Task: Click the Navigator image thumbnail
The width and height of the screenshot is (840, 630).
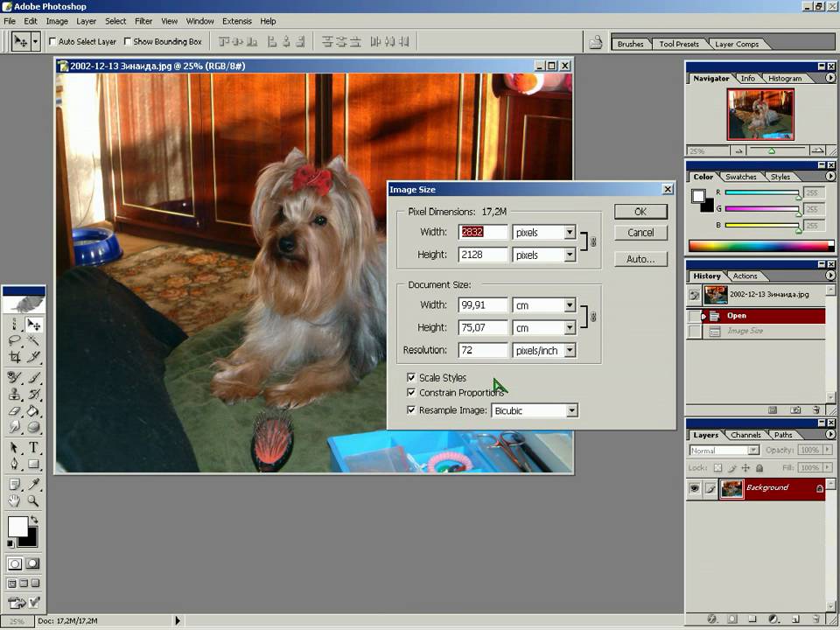Action: pos(759,114)
